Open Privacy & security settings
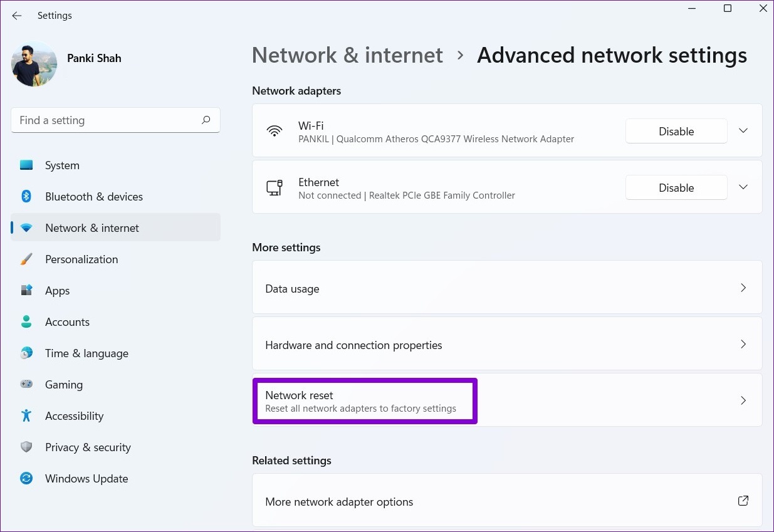 click(88, 447)
